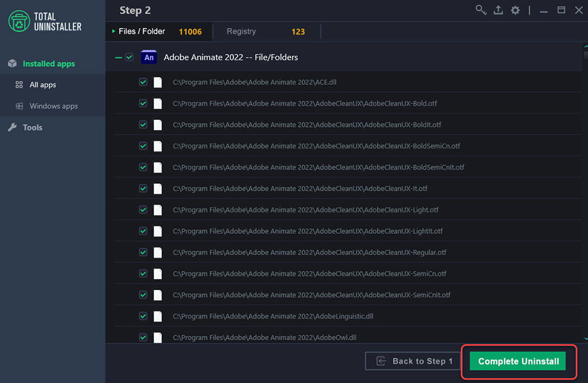The height and width of the screenshot is (383, 588).
Task: Click the 11006 files count
Action: click(x=190, y=32)
